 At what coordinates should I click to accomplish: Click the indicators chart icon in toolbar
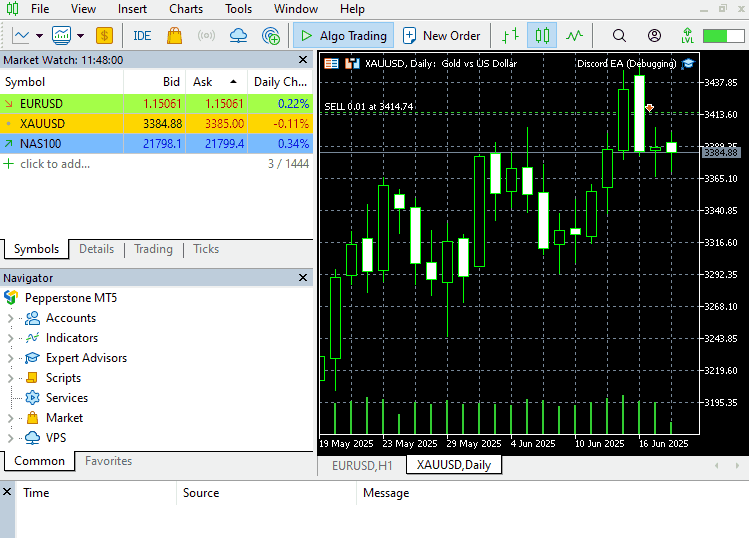click(61, 35)
